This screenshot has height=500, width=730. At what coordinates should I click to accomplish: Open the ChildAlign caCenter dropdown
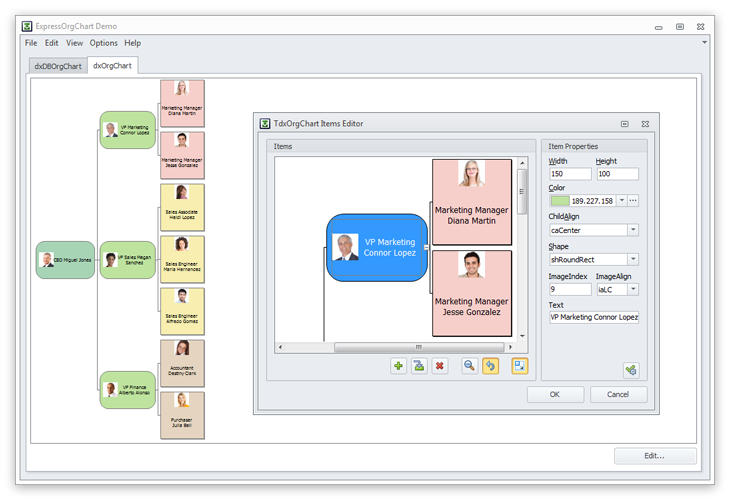pos(633,230)
